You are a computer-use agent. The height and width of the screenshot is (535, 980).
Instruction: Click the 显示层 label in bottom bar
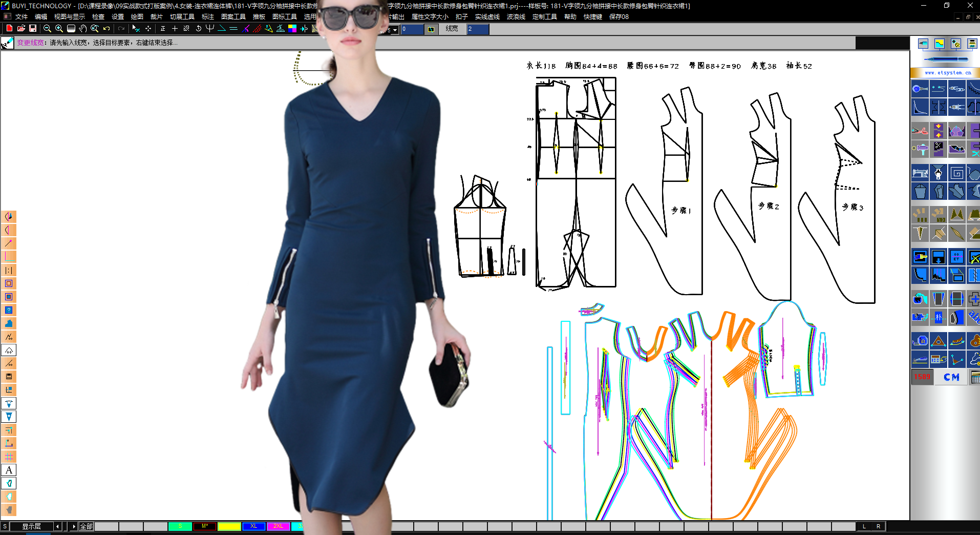(x=32, y=526)
